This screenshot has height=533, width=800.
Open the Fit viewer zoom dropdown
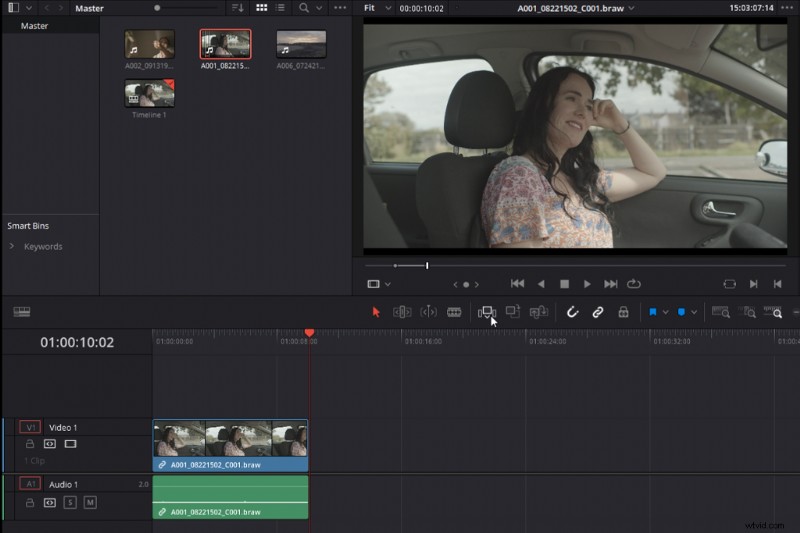[x=377, y=8]
